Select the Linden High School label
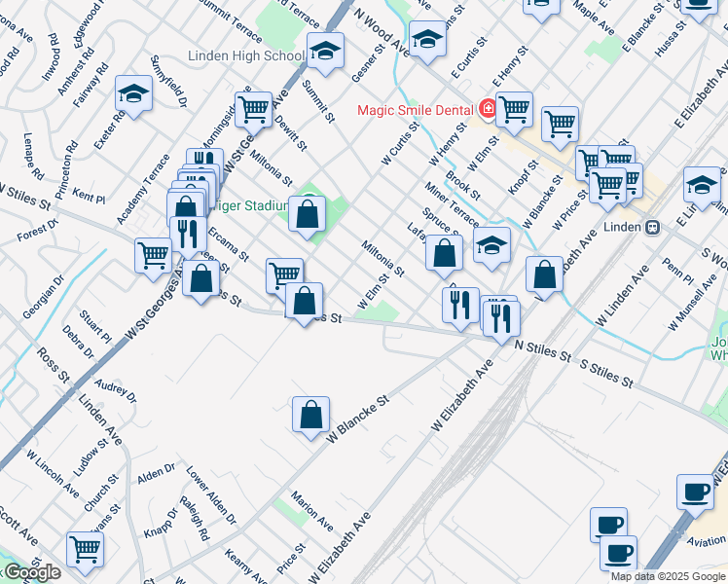The width and height of the screenshot is (728, 584). coord(245,56)
